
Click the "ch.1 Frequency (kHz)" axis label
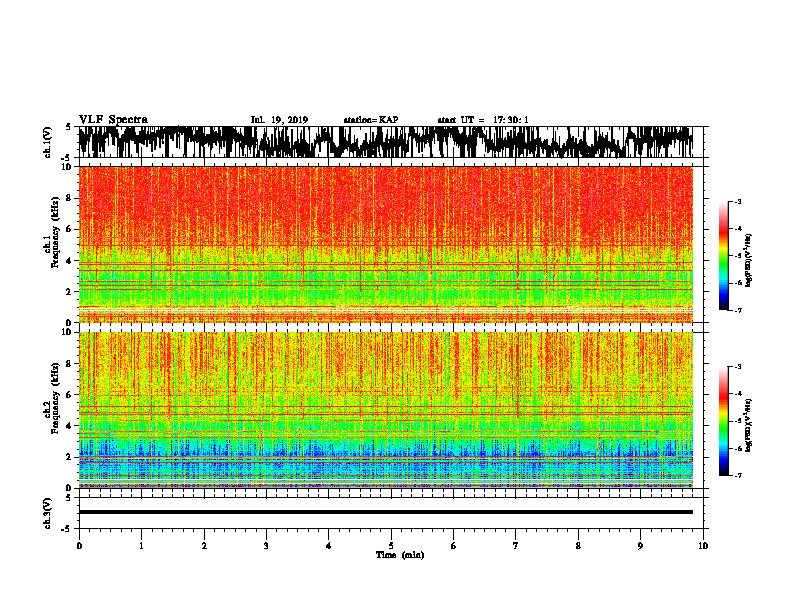[52, 233]
